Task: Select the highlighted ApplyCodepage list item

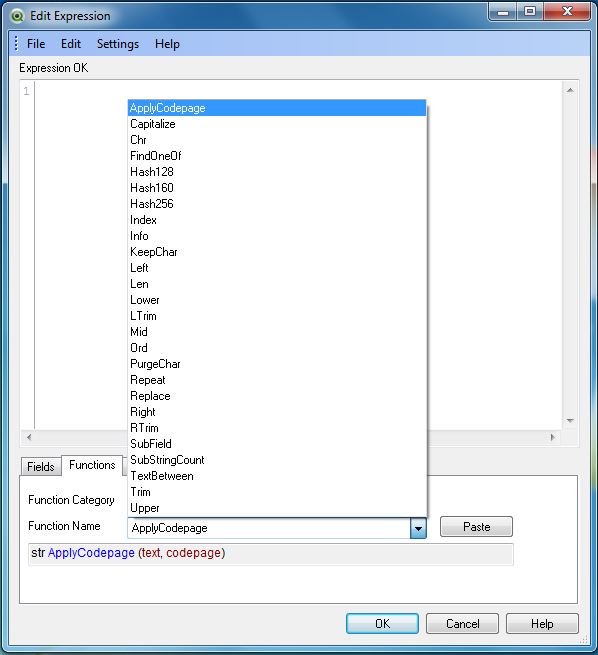Action: tap(277, 108)
